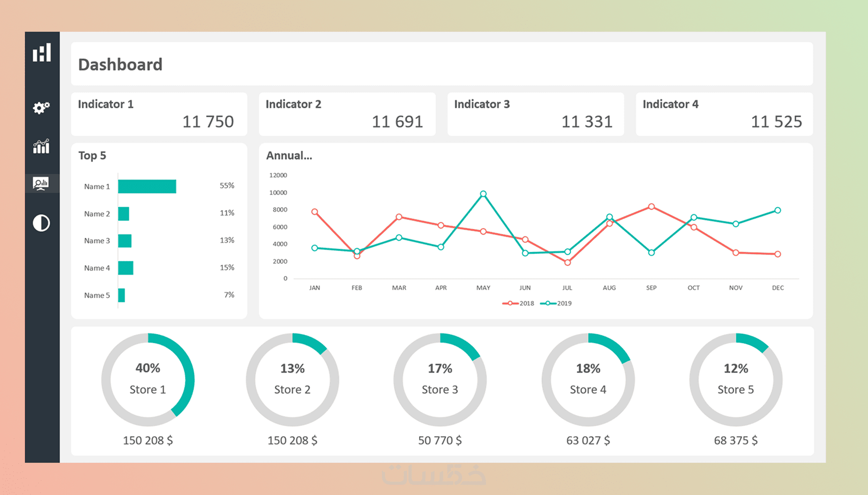Screen dimensions: 868x495
Task: Click the 15% value
Action: [227, 267]
